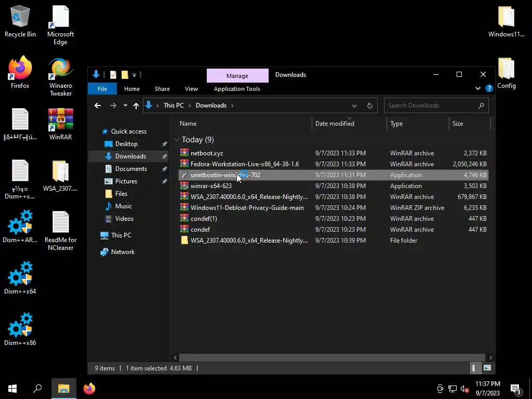The width and height of the screenshot is (532, 399).
Task: Click This PC in address breadcrumb
Action: (174, 105)
